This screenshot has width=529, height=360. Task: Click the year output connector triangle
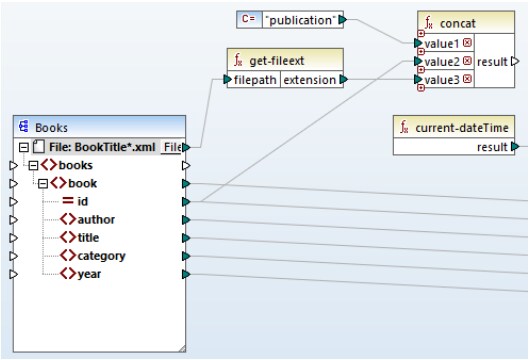186,274
